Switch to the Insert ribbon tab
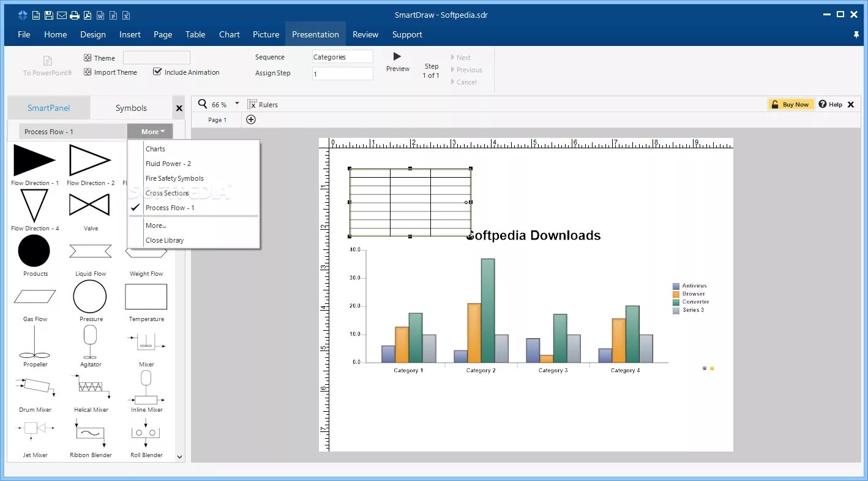 pyautogui.click(x=130, y=34)
